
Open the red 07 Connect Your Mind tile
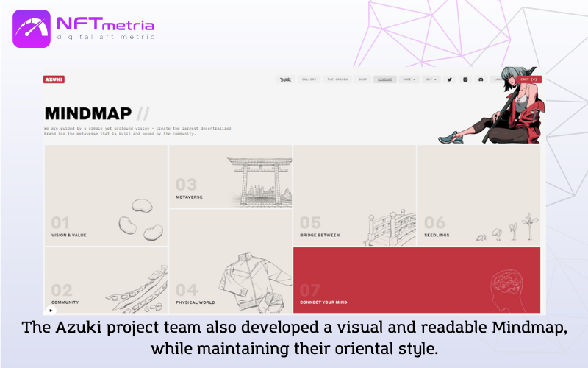(x=417, y=280)
